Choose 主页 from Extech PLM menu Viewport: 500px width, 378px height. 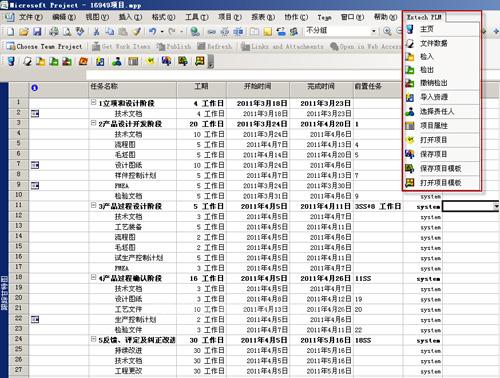(442, 29)
